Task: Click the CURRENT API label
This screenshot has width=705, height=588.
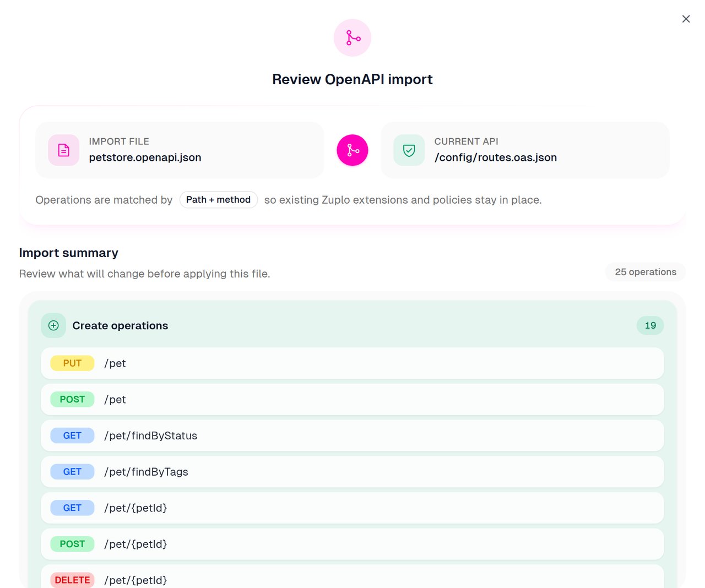Action: pyautogui.click(x=466, y=141)
